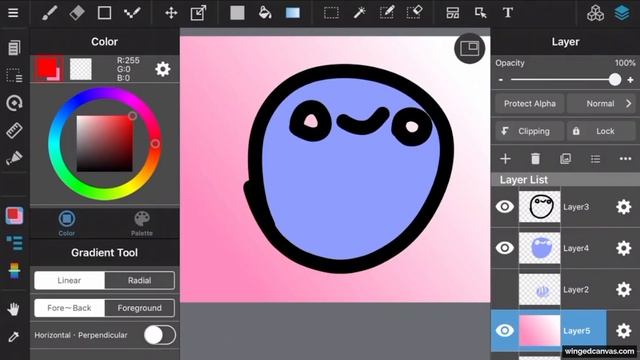Screen dimensions: 640x360
Task: Open Layer5 settings gear
Action: click(x=623, y=331)
